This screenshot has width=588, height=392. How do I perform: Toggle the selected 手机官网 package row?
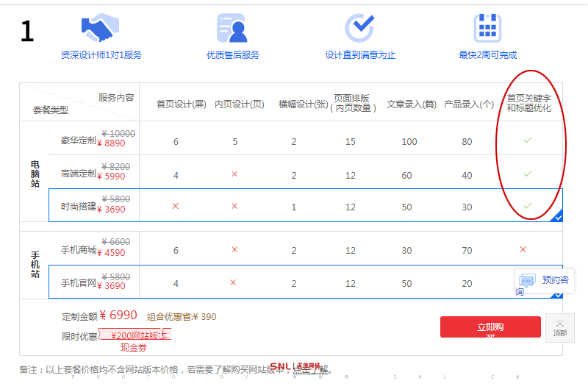[79, 283]
